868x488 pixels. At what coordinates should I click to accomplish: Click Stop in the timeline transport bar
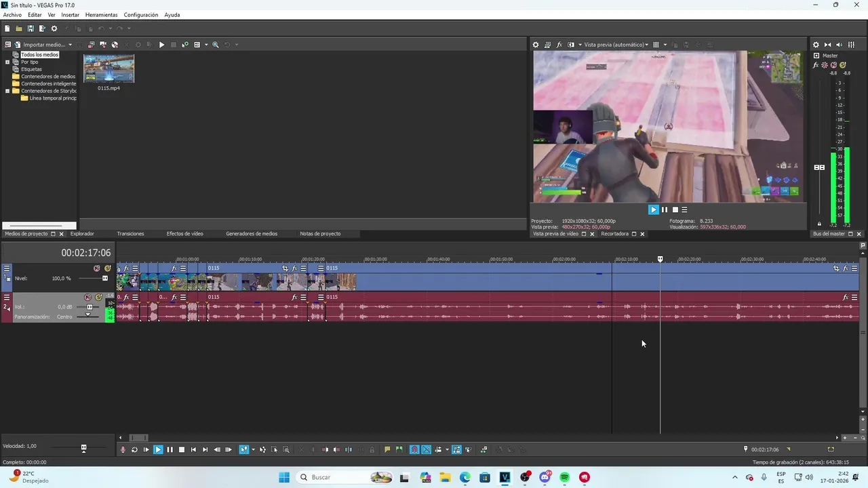point(181,449)
